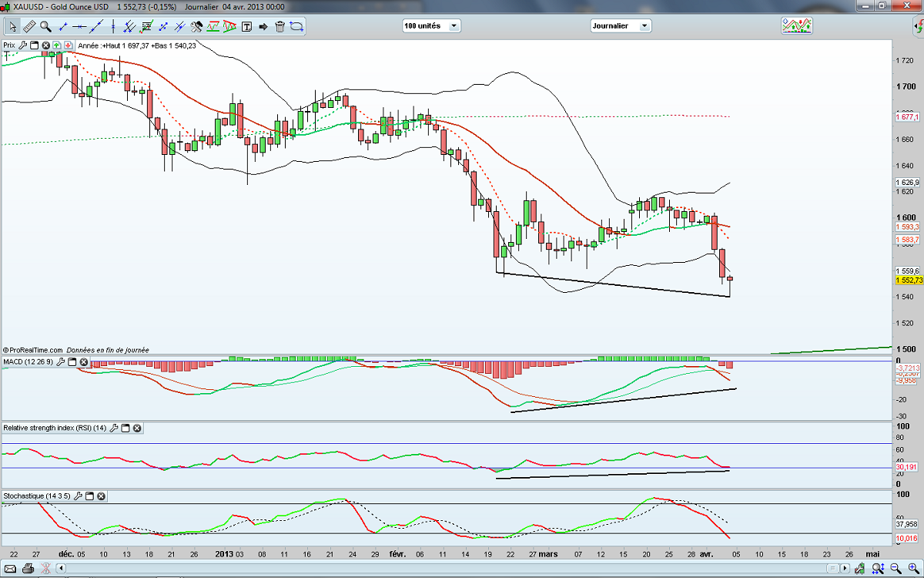Select the text annotation tool

pos(247,26)
